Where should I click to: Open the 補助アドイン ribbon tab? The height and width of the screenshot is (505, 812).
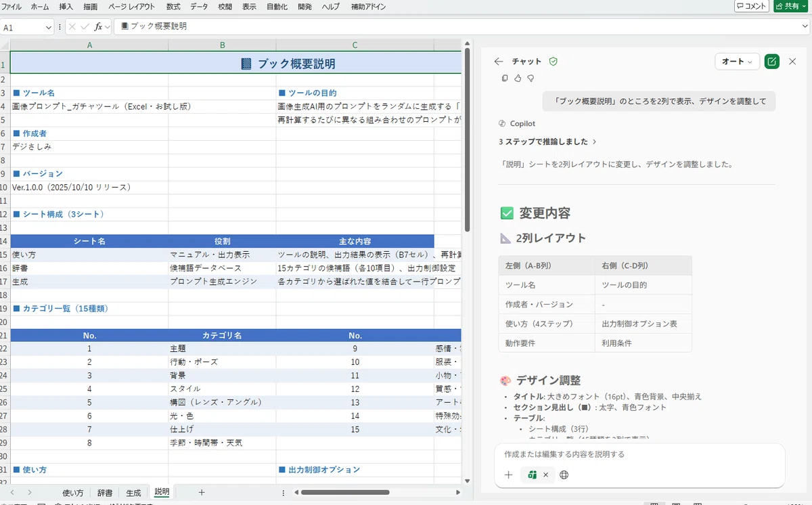point(368,6)
